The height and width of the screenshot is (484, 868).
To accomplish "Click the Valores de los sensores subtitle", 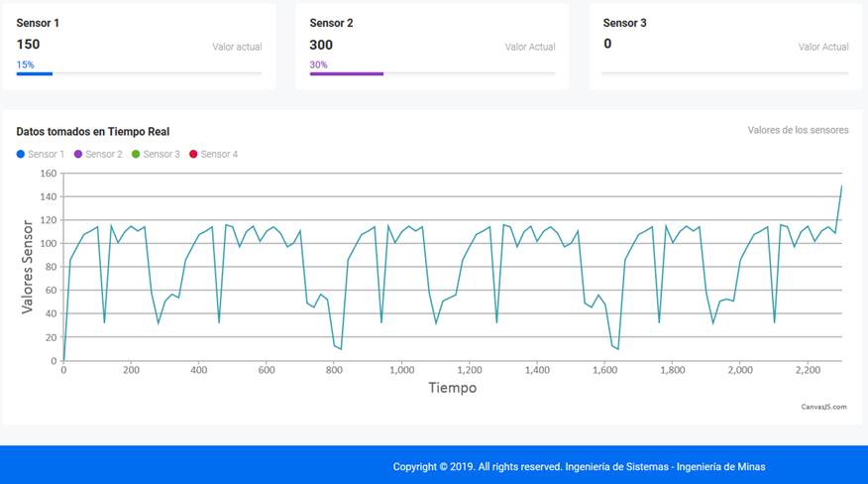I will tap(798, 130).
